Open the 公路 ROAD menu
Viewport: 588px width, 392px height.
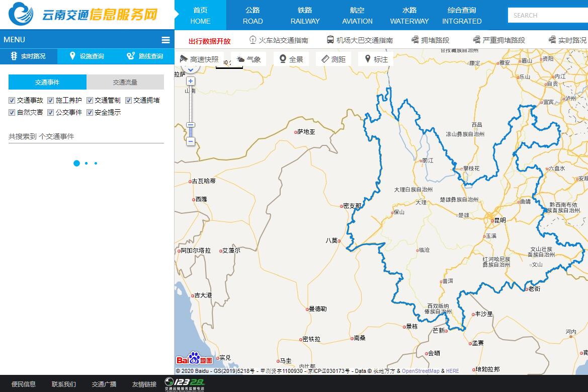[x=253, y=15]
